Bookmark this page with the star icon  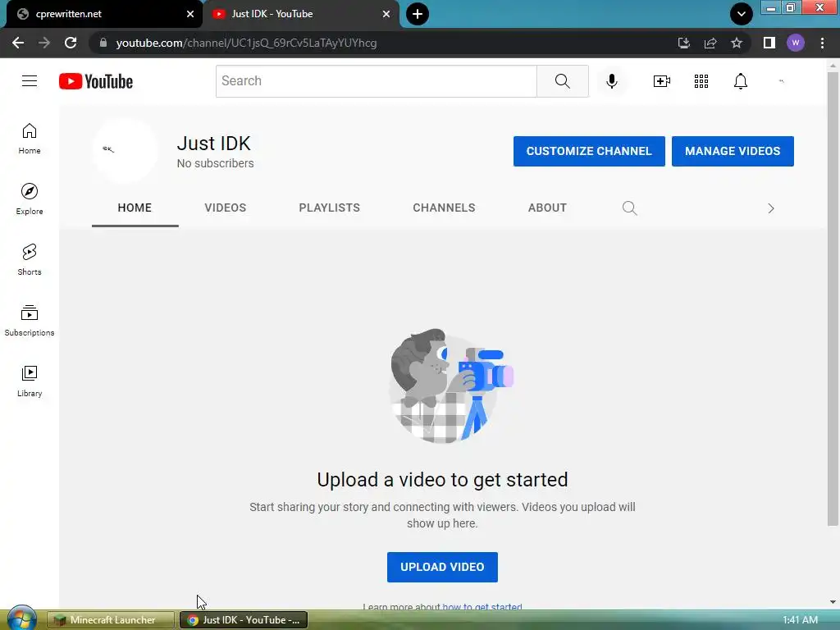point(737,43)
